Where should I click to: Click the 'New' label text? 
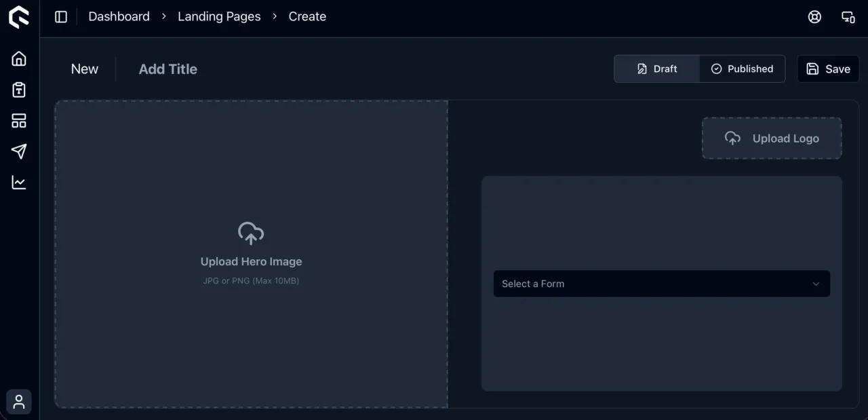(85, 69)
